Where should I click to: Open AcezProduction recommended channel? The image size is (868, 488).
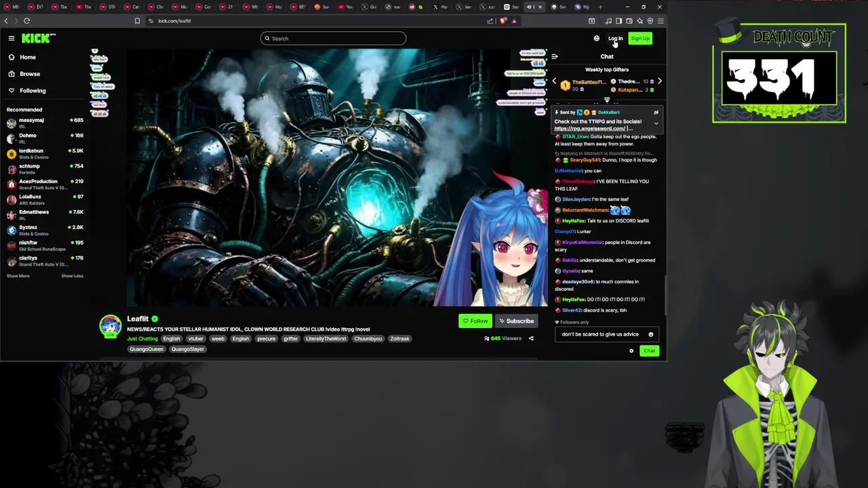[45, 184]
